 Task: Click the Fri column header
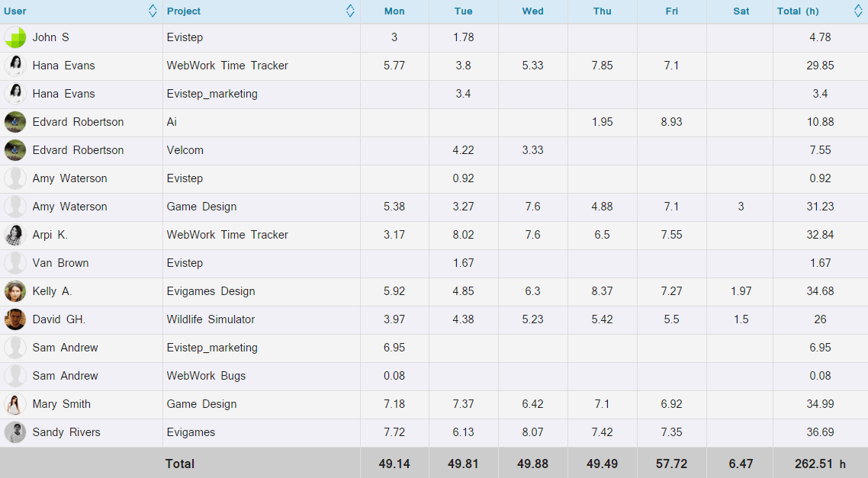(671, 11)
